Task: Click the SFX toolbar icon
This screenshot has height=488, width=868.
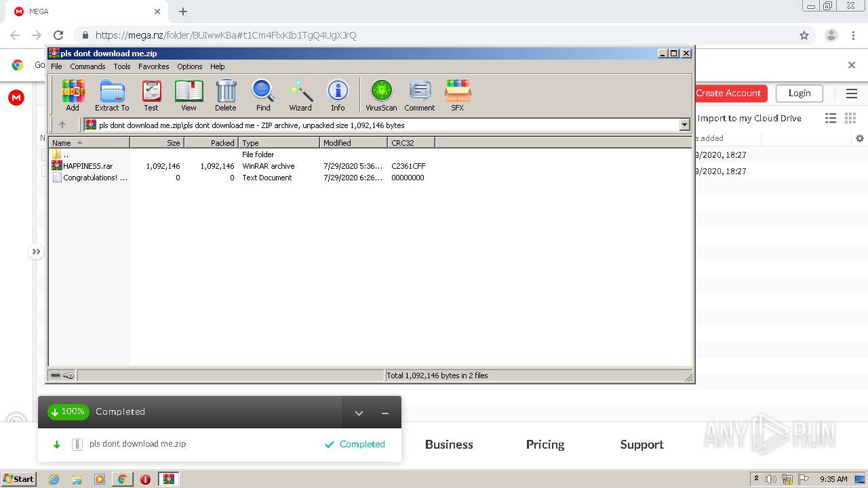Action: point(458,95)
